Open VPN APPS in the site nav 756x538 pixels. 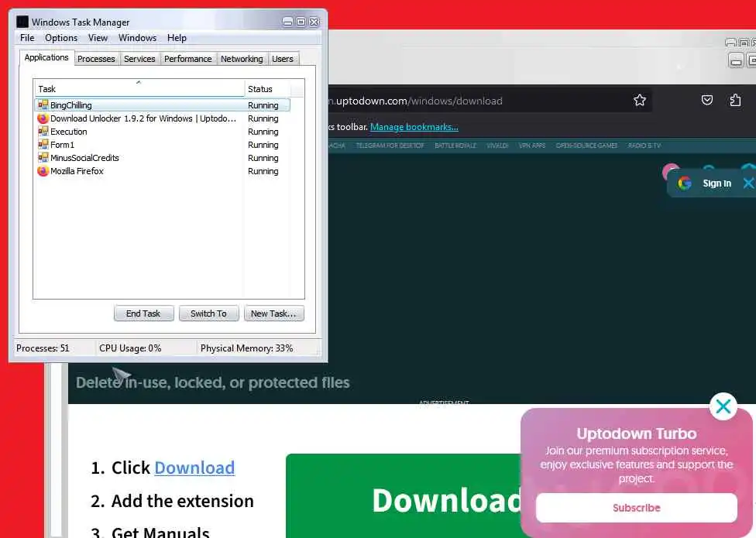532,146
